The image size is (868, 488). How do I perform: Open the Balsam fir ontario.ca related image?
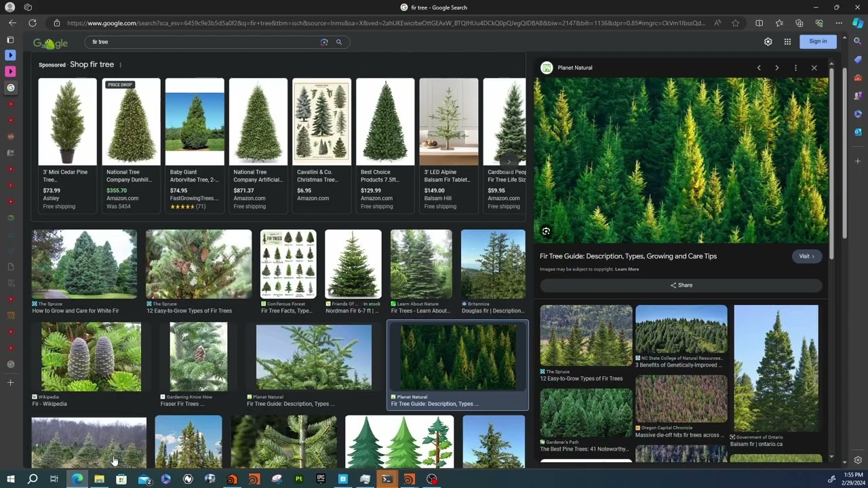coord(776,369)
